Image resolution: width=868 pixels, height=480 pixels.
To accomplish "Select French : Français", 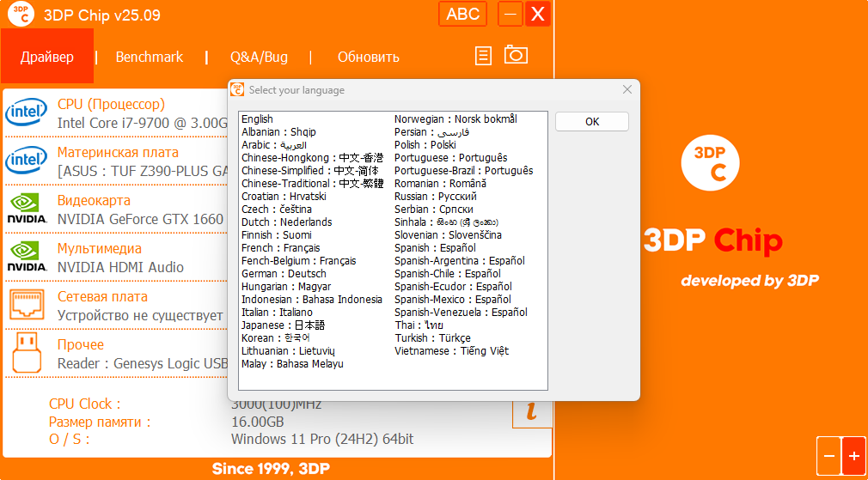I will click(281, 248).
